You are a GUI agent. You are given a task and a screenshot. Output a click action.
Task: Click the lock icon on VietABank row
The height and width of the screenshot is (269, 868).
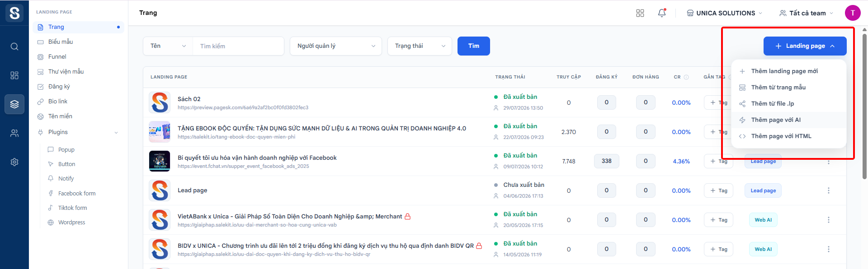[407, 216]
